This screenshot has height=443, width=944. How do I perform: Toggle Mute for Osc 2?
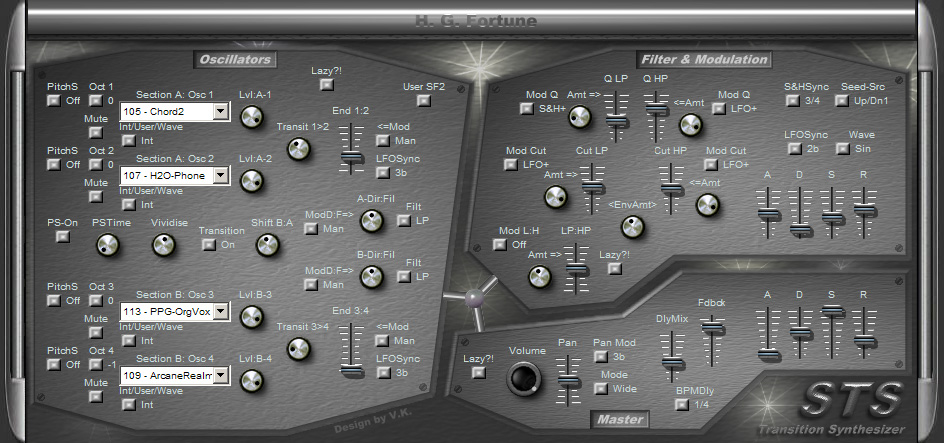click(96, 196)
